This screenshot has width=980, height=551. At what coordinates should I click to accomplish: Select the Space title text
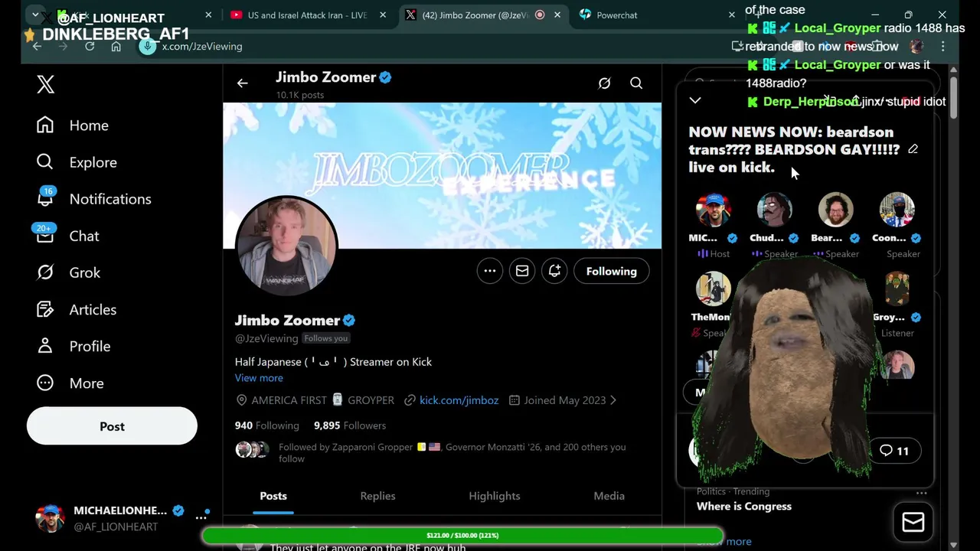tap(794, 149)
